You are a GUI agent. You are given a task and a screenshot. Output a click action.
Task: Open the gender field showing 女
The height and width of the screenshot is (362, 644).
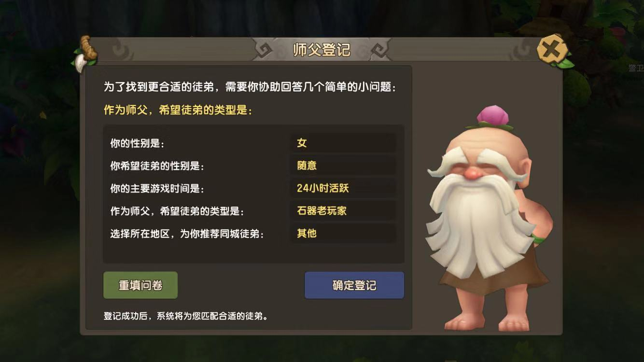pos(343,143)
